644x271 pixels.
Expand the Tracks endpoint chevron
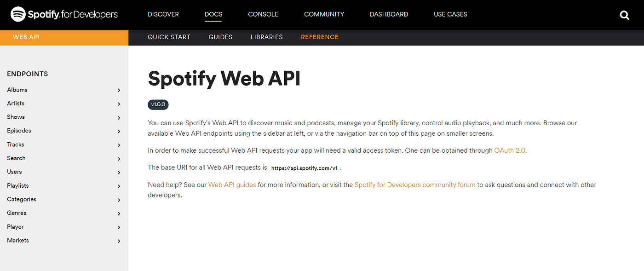click(119, 144)
